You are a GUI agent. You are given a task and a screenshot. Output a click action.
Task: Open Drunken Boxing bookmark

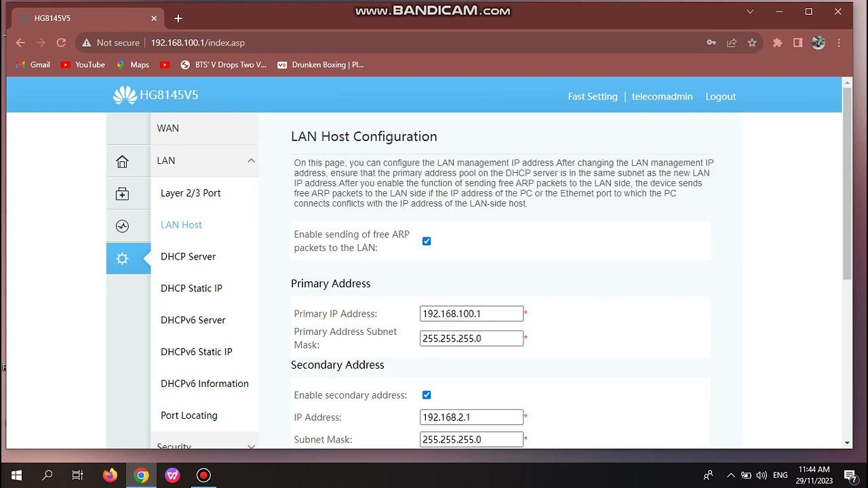coord(321,65)
